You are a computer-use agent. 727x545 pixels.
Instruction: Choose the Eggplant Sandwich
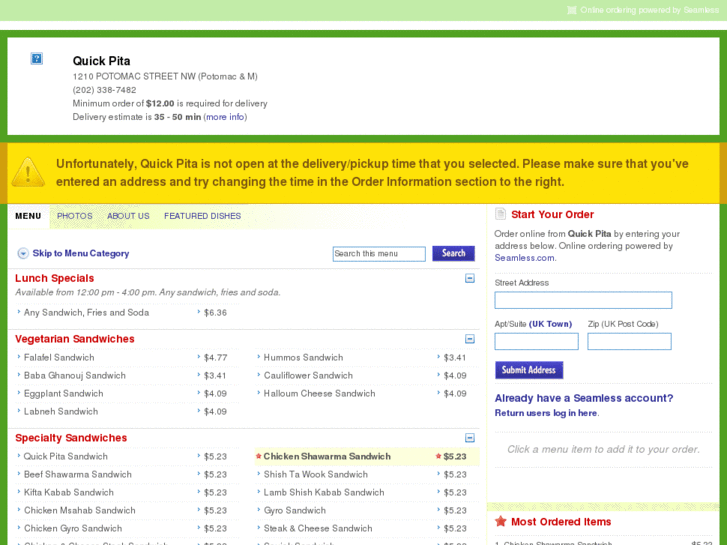pos(64,394)
